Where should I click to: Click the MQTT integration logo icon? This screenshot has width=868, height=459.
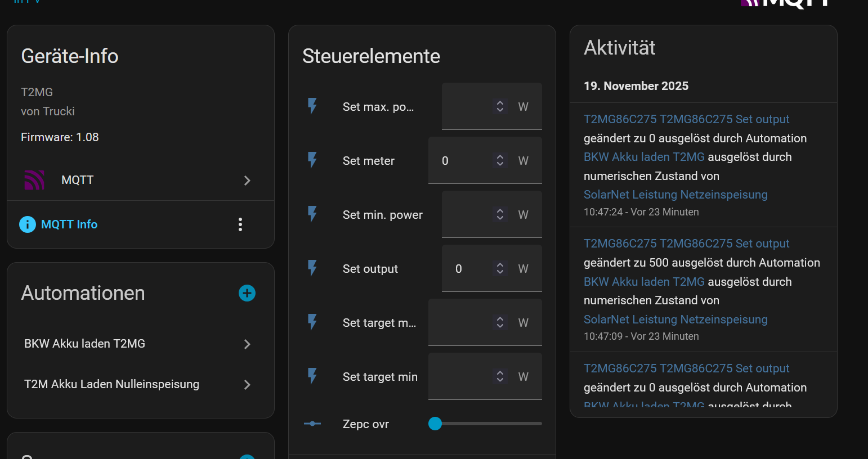tap(34, 180)
